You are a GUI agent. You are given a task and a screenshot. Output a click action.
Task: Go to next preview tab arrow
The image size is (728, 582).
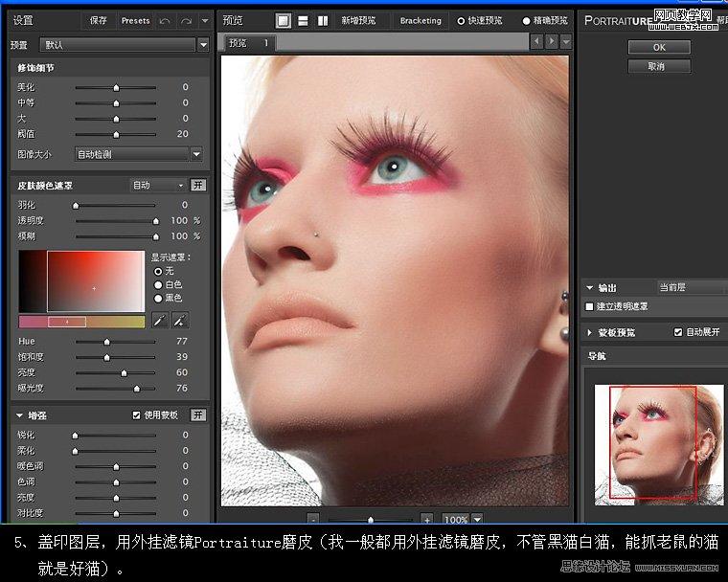point(551,42)
